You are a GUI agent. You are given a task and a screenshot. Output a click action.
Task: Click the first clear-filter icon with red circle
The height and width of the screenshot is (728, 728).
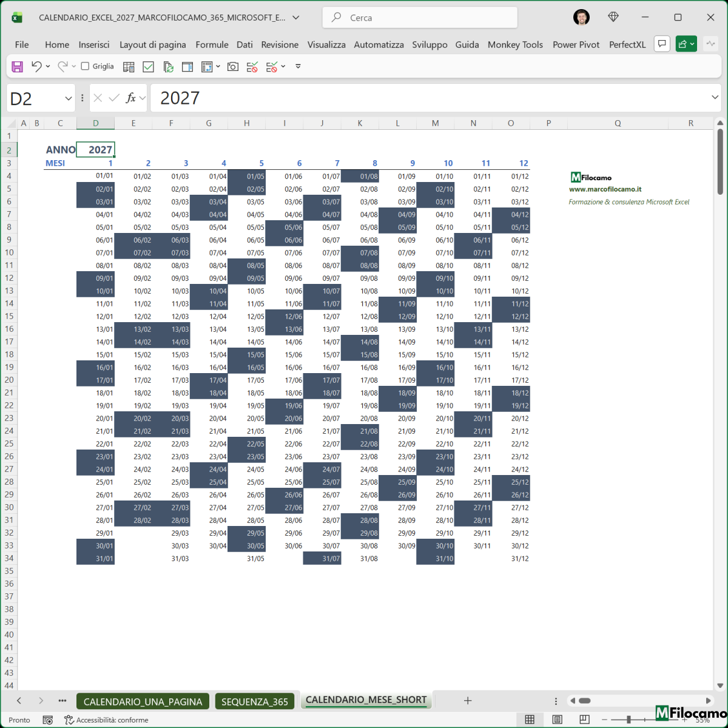click(x=252, y=67)
